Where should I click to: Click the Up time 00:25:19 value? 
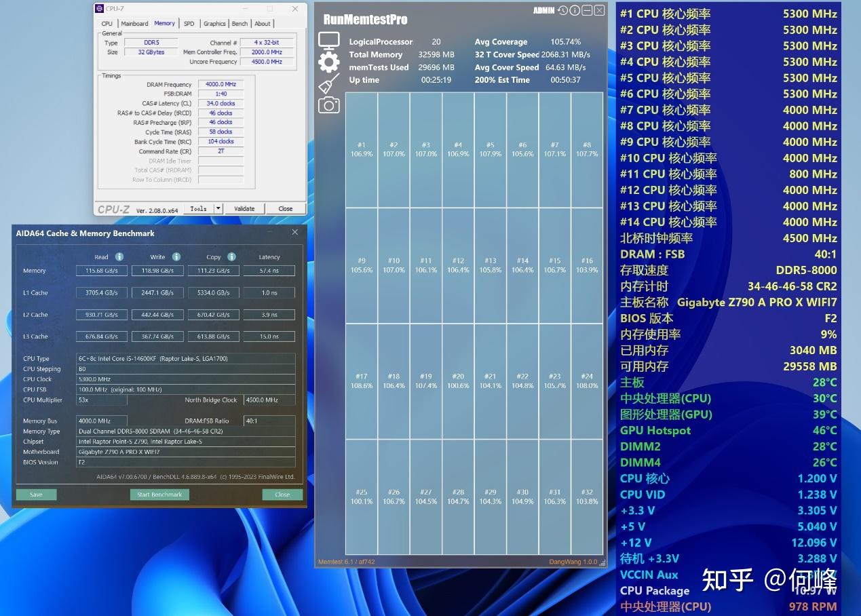[x=436, y=80]
